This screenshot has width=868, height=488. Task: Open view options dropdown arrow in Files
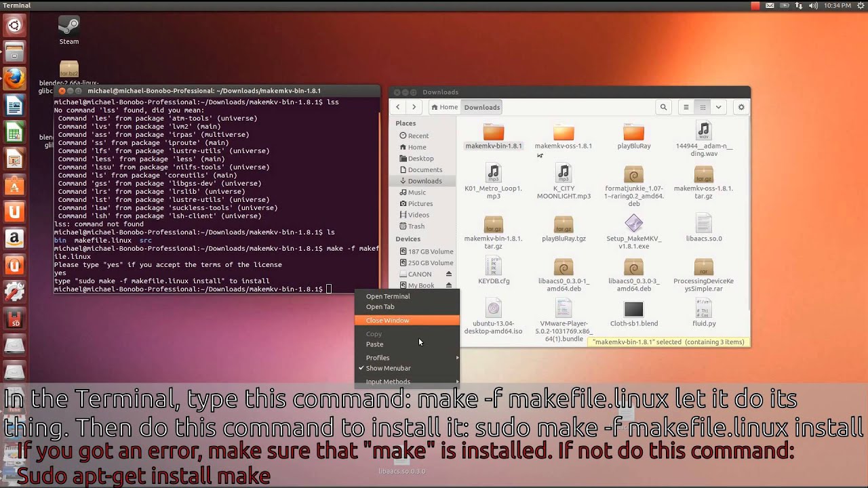coord(718,107)
